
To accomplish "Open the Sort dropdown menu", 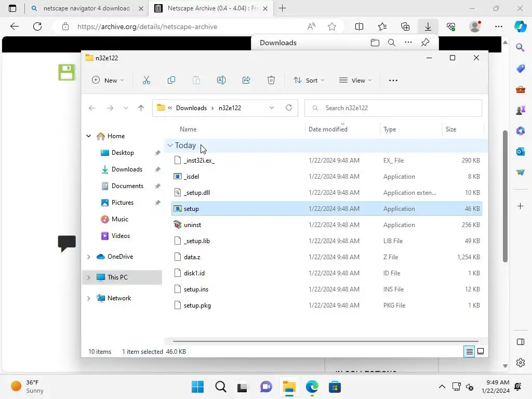I will pyautogui.click(x=309, y=81).
